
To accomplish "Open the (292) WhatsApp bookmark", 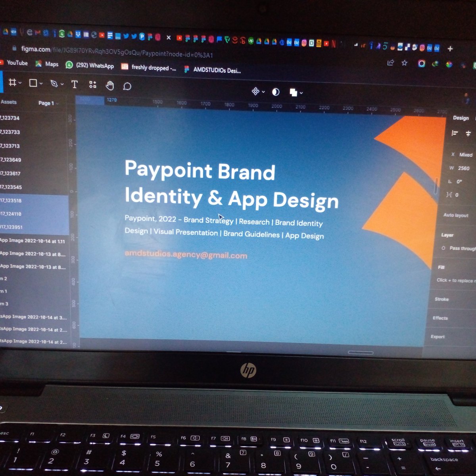I will (x=90, y=65).
